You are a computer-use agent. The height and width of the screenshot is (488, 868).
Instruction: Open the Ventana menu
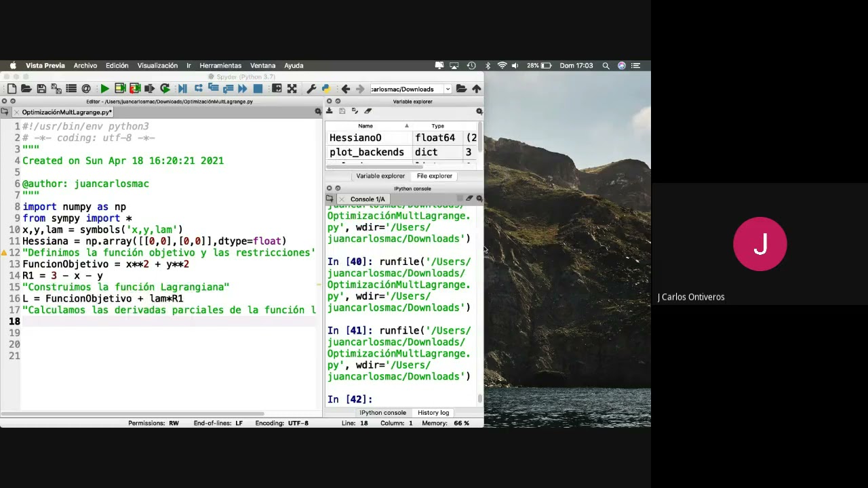click(x=262, y=66)
